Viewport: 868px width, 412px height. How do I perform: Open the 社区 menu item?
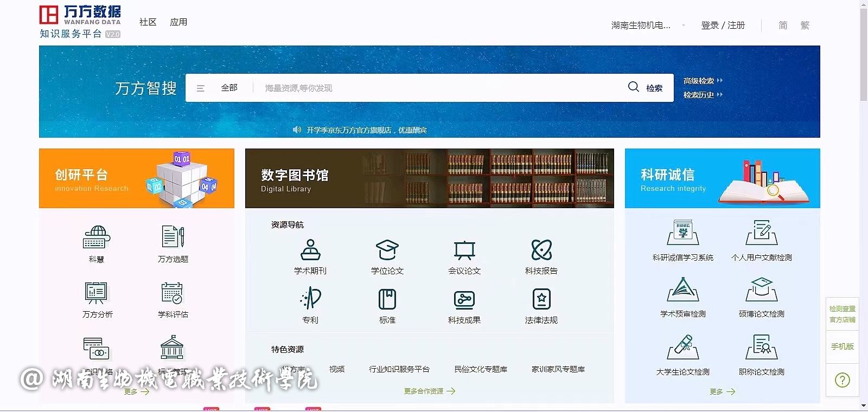(x=148, y=22)
